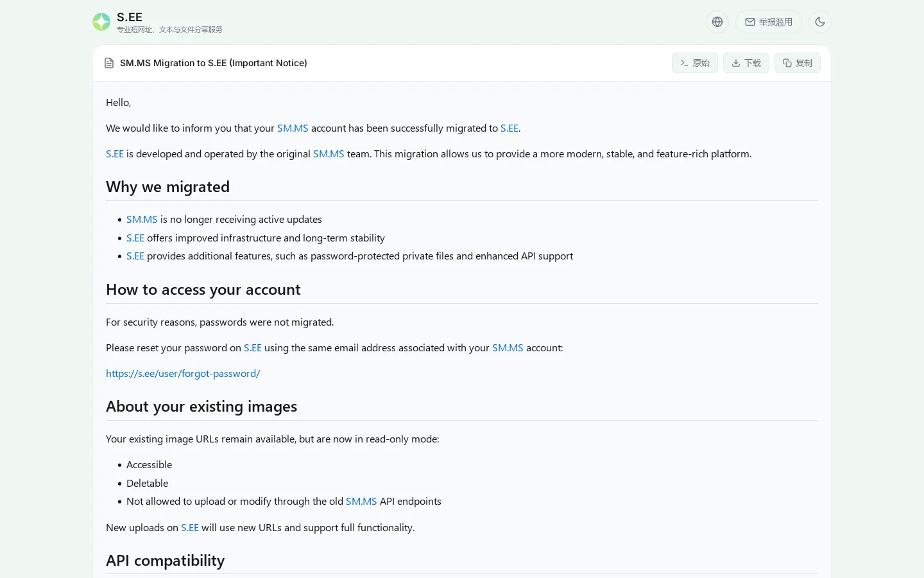
Task: Click the S.EE site name in header
Action: tap(130, 17)
